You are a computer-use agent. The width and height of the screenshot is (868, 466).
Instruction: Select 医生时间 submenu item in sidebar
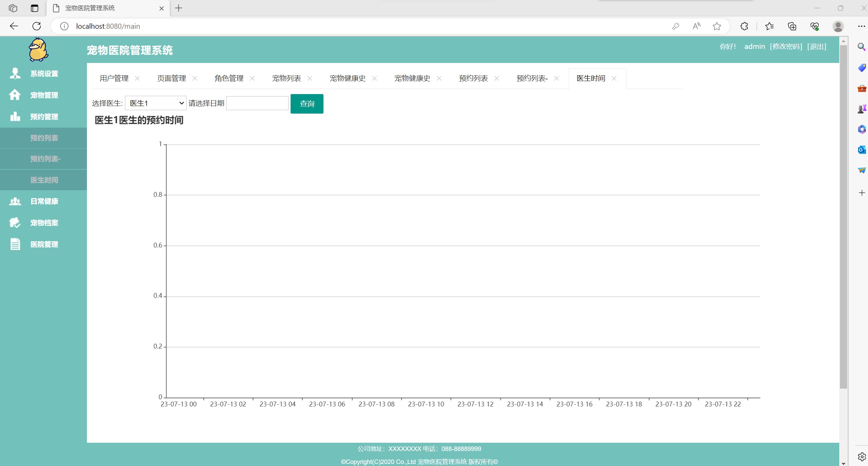pos(43,180)
